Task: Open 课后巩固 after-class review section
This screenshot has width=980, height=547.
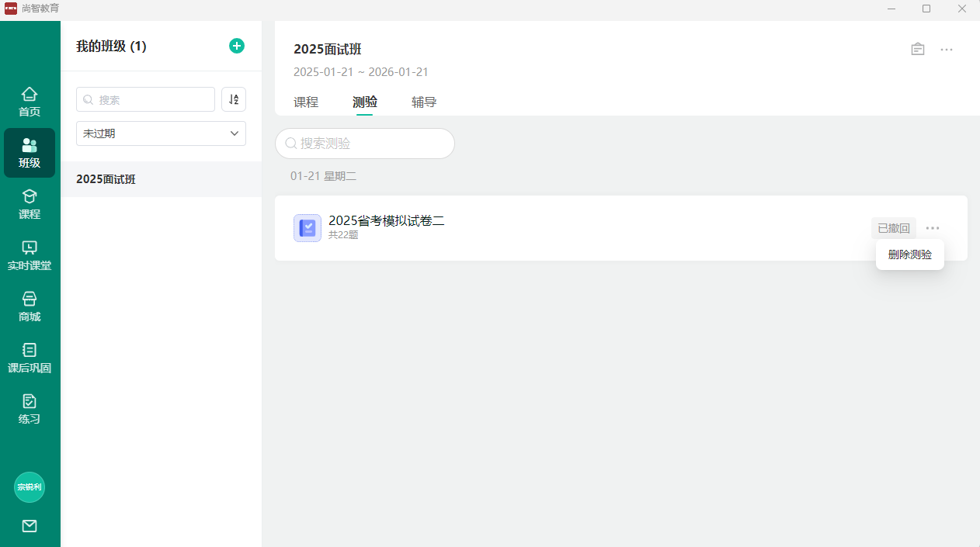Action: pyautogui.click(x=30, y=358)
